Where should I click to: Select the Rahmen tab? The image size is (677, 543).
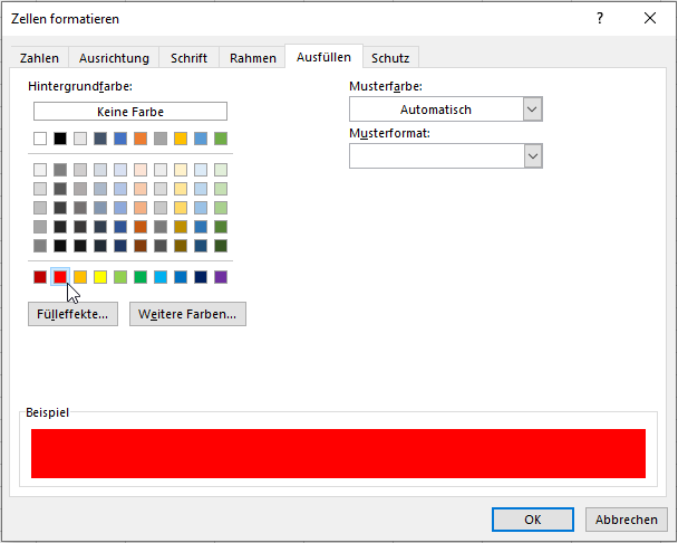coord(253,58)
